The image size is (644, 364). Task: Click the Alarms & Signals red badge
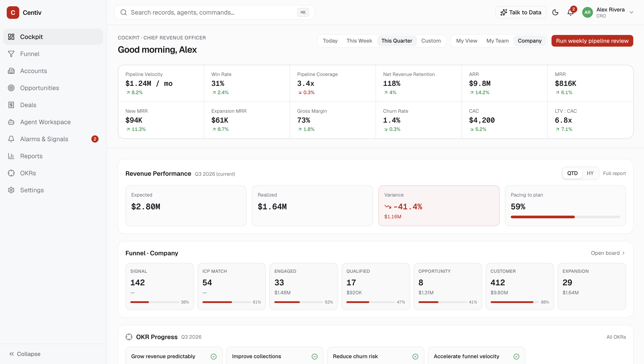[95, 139]
